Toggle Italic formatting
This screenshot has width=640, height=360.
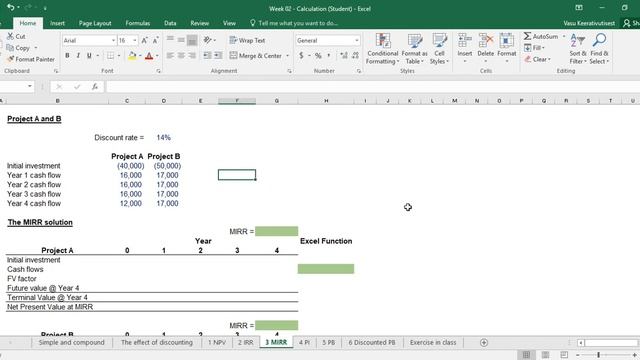click(78, 56)
